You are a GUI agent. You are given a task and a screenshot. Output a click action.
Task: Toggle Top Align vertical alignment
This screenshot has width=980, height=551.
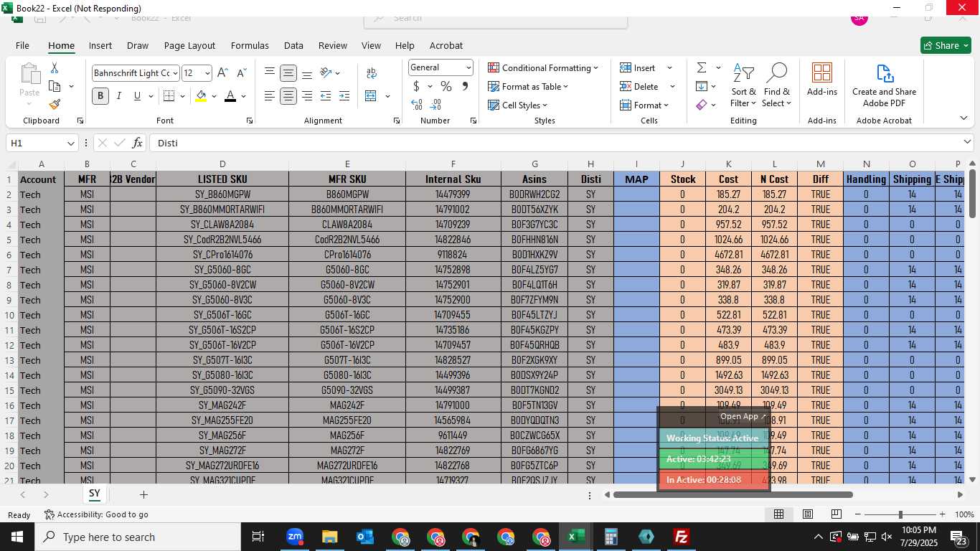[x=270, y=73]
